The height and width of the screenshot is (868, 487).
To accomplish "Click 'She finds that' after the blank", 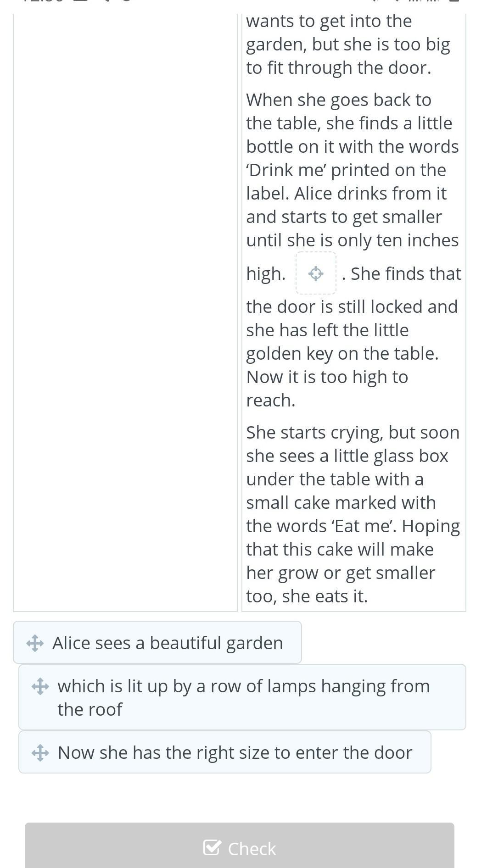I will click(x=406, y=274).
